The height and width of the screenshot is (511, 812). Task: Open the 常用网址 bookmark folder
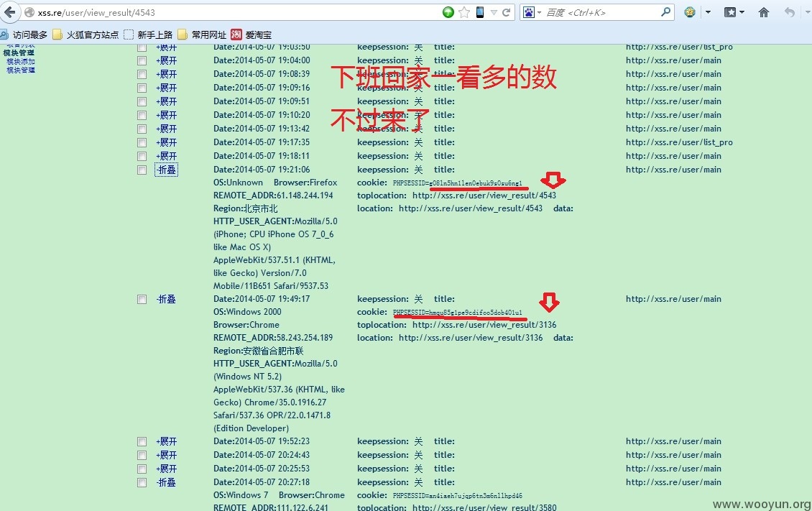203,34
